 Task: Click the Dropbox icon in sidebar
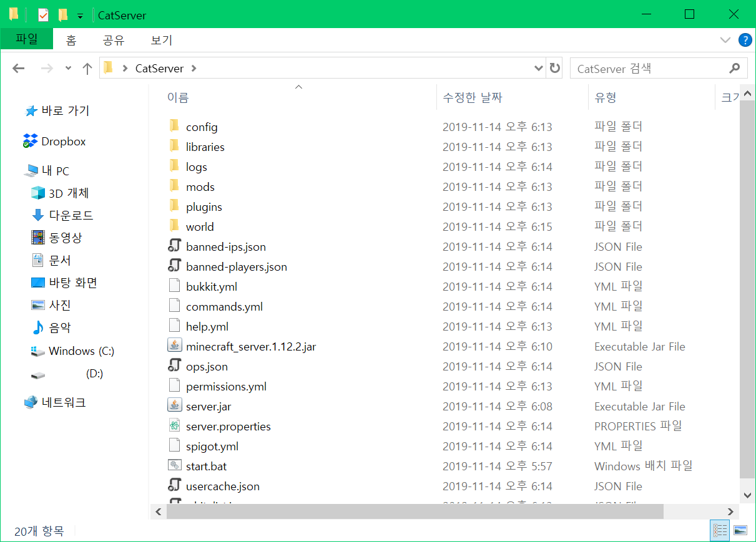(30, 141)
